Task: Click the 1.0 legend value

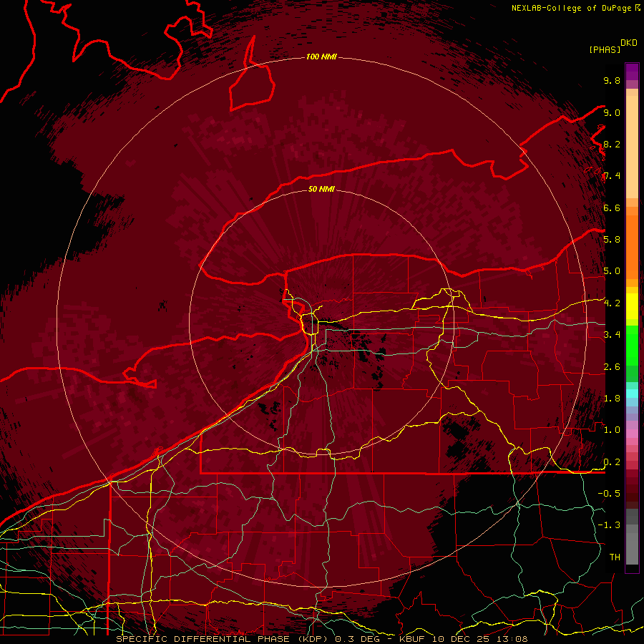Action: pyautogui.click(x=612, y=429)
